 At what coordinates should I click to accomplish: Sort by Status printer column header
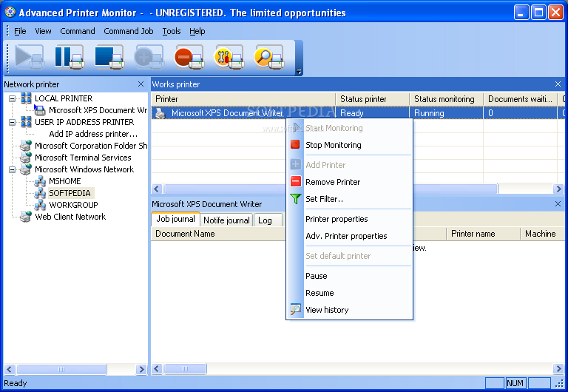coord(373,99)
